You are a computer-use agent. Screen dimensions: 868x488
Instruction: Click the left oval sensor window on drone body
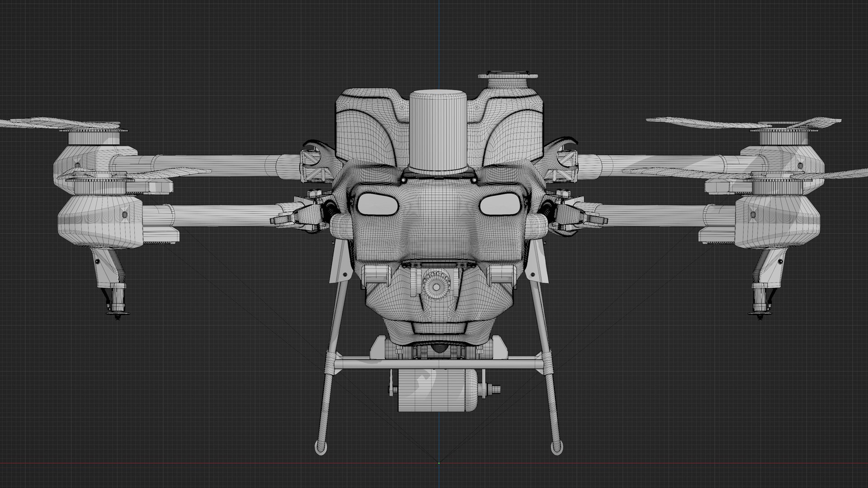tap(378, 204)
